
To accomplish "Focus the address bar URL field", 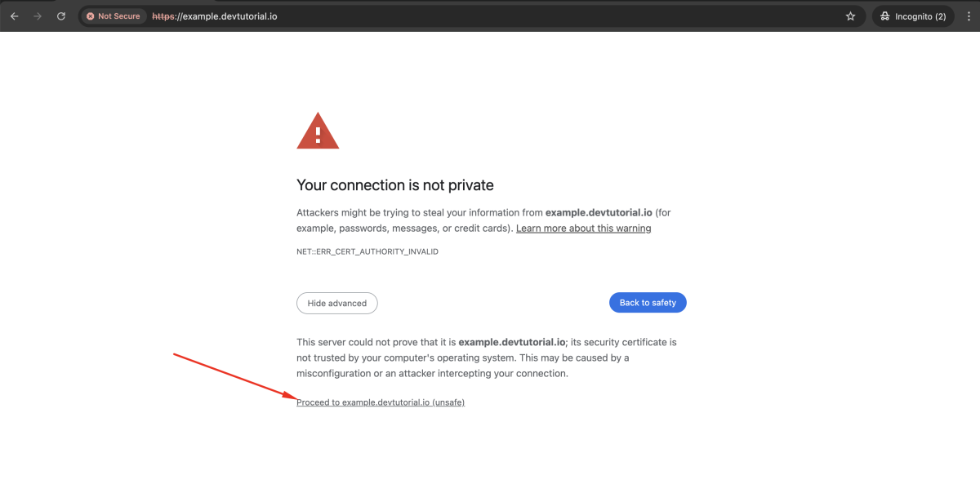I will 490,16.
